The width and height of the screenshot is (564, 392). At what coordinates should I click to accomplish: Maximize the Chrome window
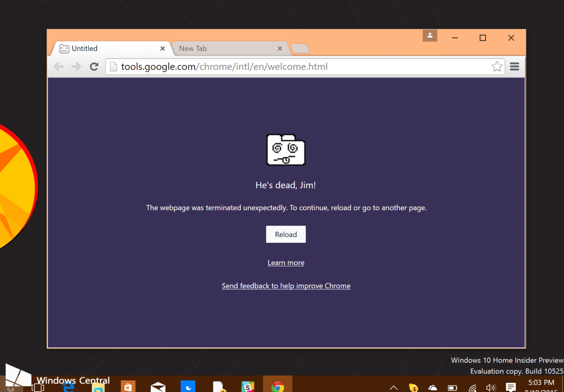483,38
